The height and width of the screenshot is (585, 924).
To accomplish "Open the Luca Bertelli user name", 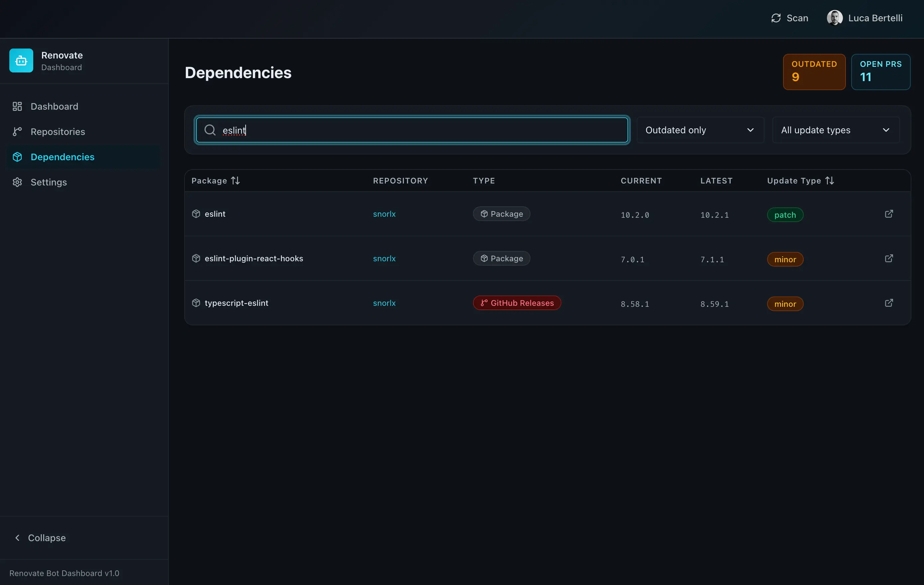I will [875, 18].
